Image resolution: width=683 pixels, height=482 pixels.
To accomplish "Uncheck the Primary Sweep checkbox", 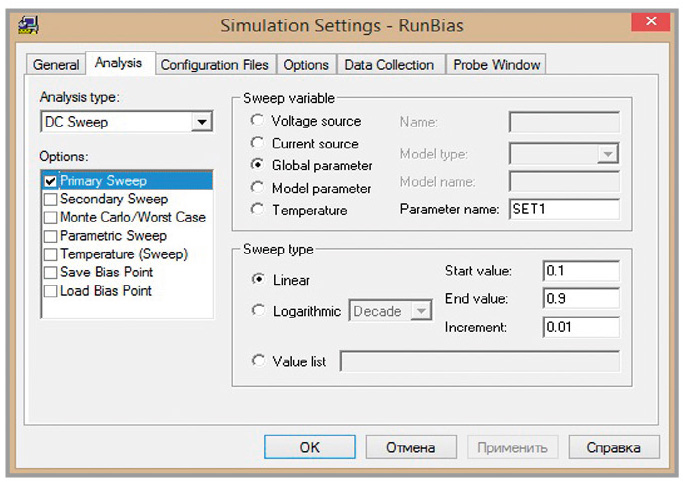I will [x=51, y=181].
